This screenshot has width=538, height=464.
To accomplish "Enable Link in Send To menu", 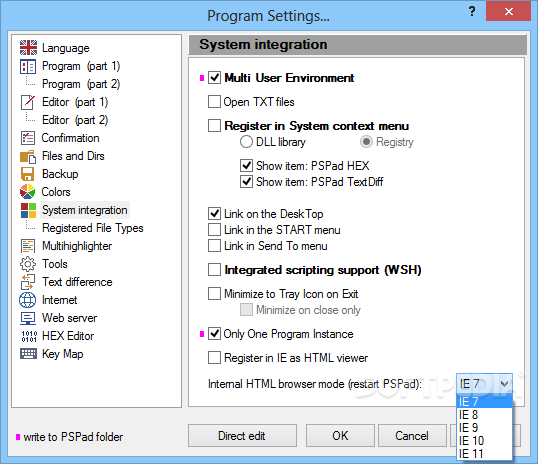I will click(x=214, y=246).
